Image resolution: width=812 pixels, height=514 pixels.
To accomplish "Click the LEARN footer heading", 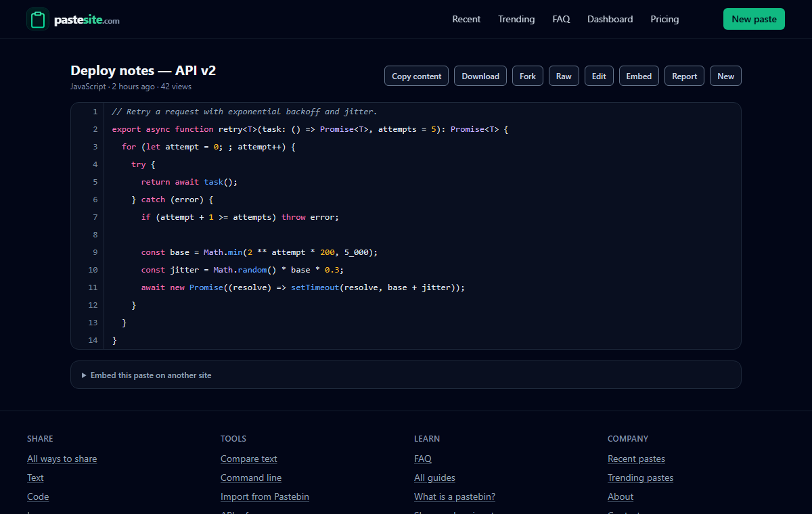I will (427, 439).
